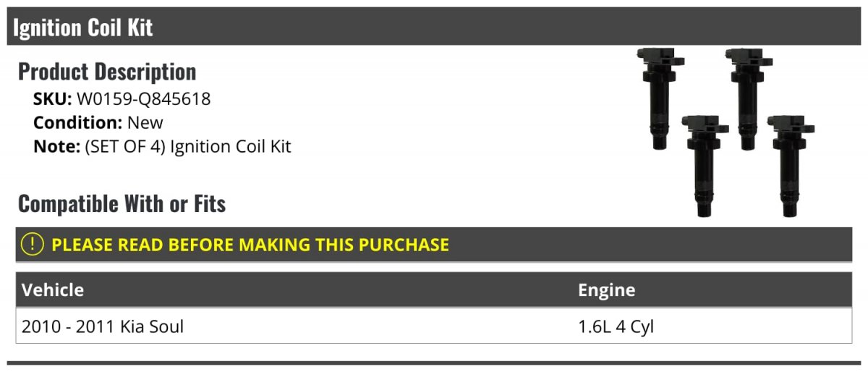This screenshot has height=372, width=868.
Task: Select the 2010 - 2011 Kia Soul row
Action: 434,326
